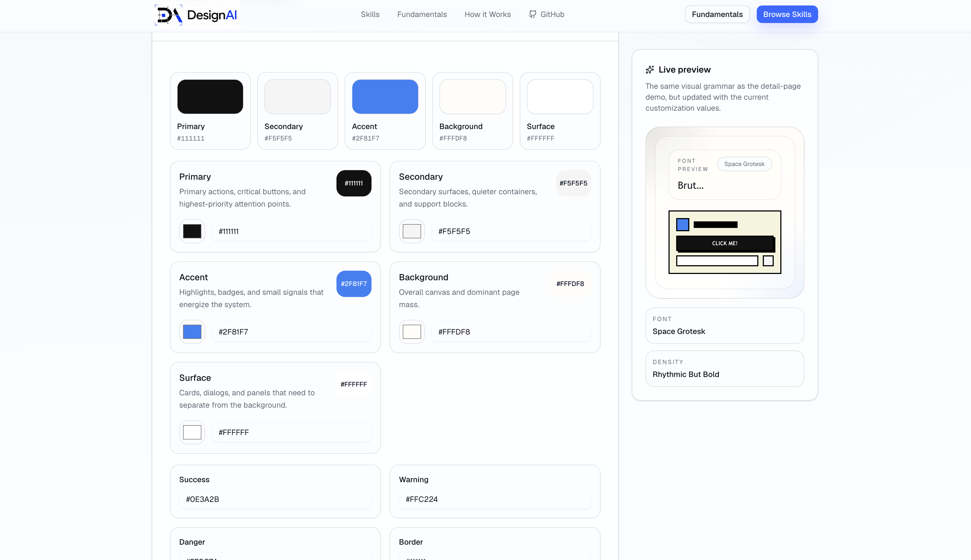Click the 'Brut...' preview text
Image resolution: width=971 pixels, height=560 pixels.
coord(691,185)
